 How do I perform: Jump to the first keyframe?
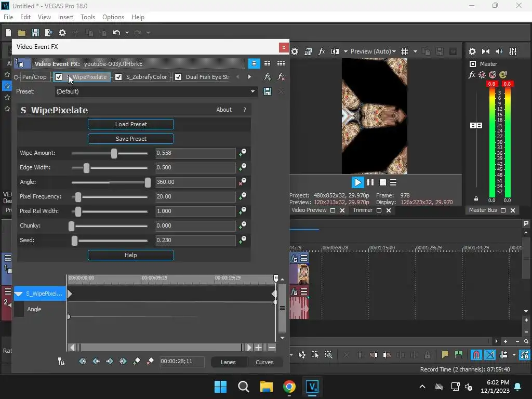pos(83,362)
